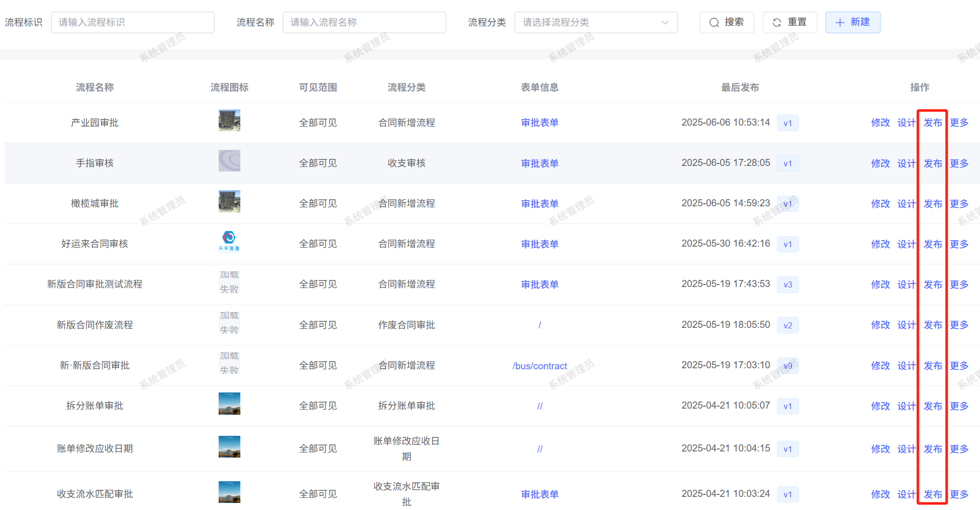
Task: Open the /bus/contract form link
Action: click(540, 366)
